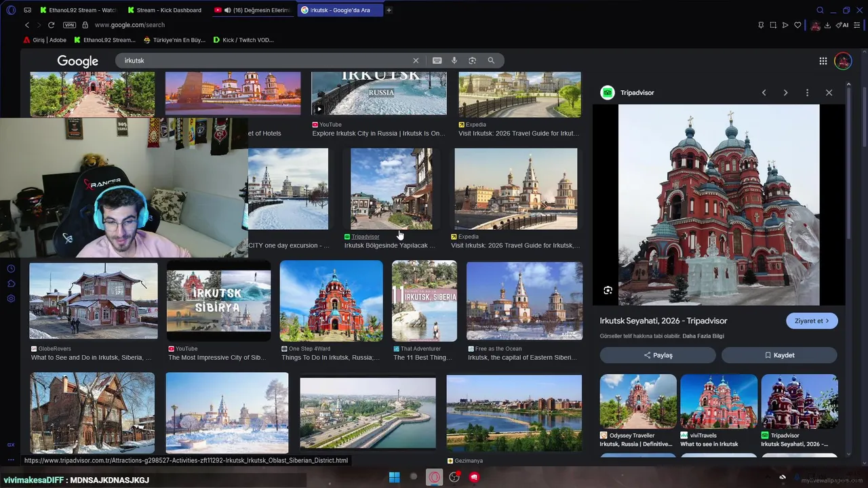Show next image in preview panel
868x488 pixels.
point(785,93)
